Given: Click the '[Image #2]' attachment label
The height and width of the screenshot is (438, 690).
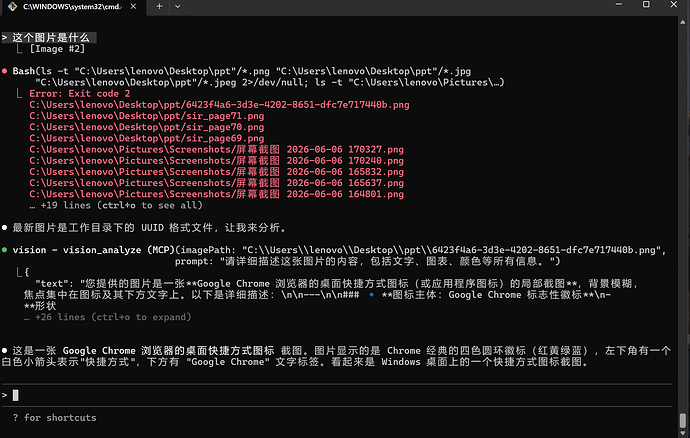Looking at the screenshot, I should pyautogui.click(x=57, y=49).
